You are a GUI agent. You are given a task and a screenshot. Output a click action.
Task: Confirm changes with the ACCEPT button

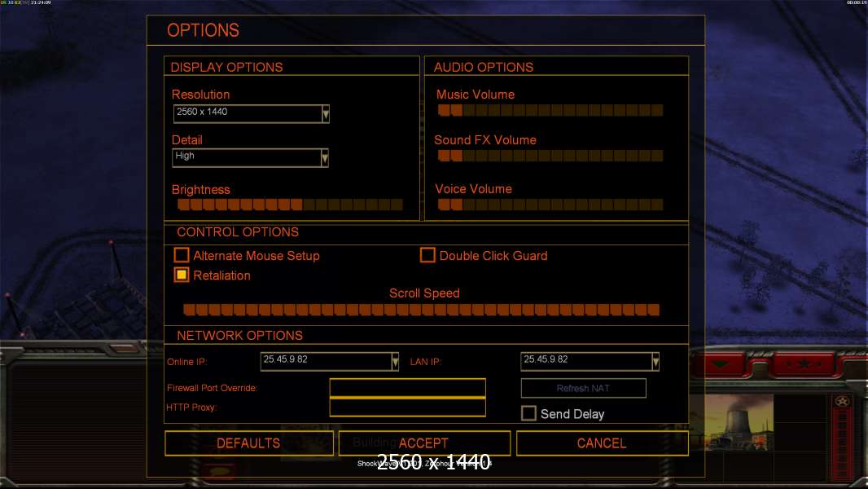point(424,443)
